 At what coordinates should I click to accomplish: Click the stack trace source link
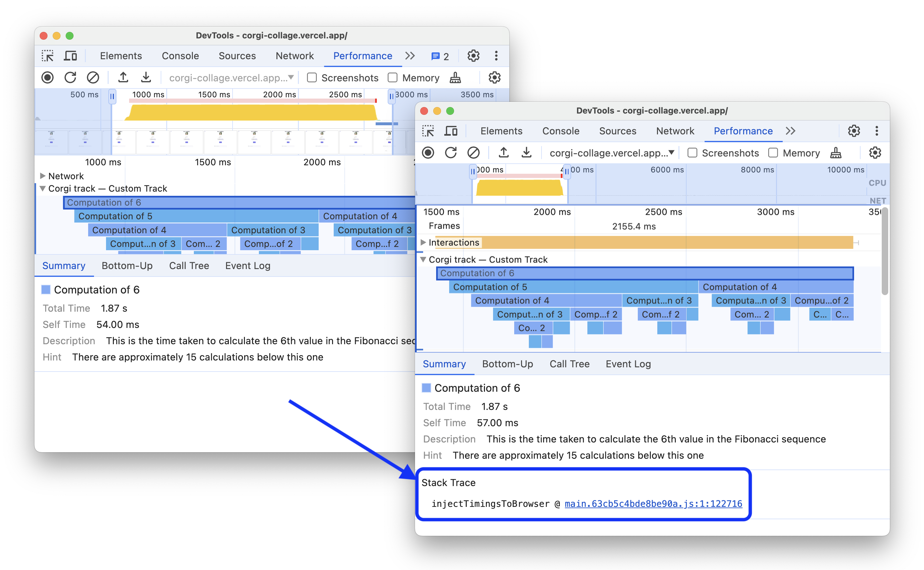(x=653, y=503)
